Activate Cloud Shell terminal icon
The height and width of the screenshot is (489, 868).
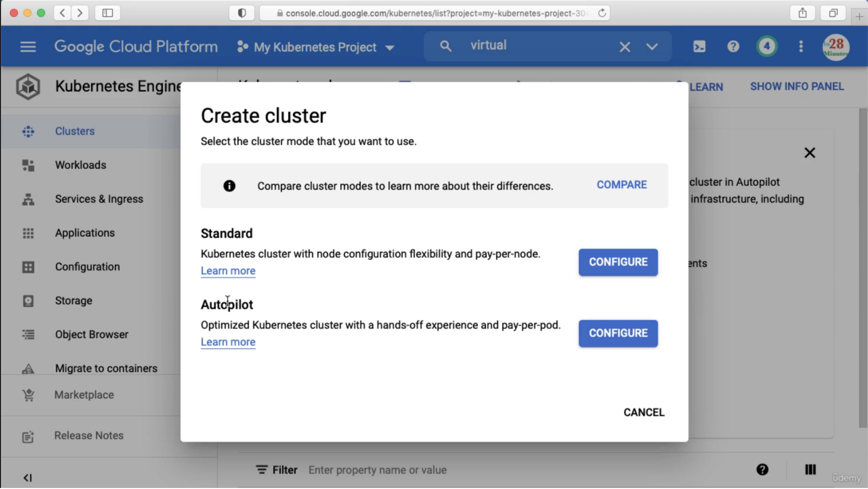click(699, 46)
